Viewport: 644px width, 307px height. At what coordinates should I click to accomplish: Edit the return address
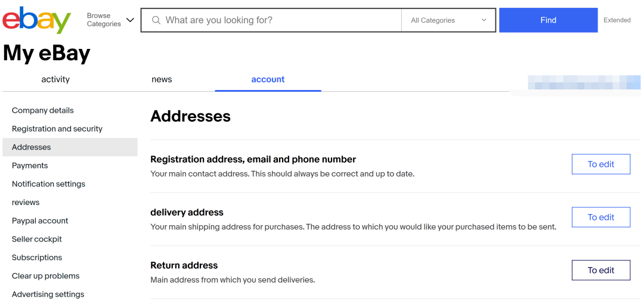(x=601, y=270)
